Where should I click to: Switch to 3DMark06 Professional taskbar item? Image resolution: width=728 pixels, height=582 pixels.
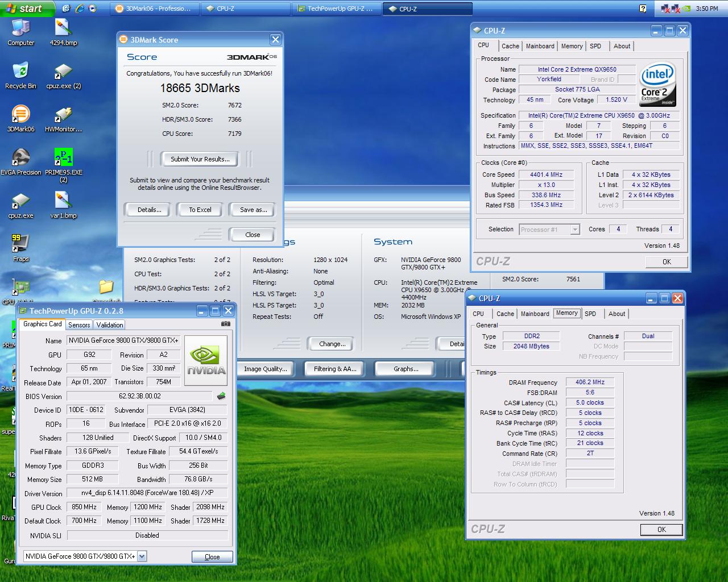point(155,9)
